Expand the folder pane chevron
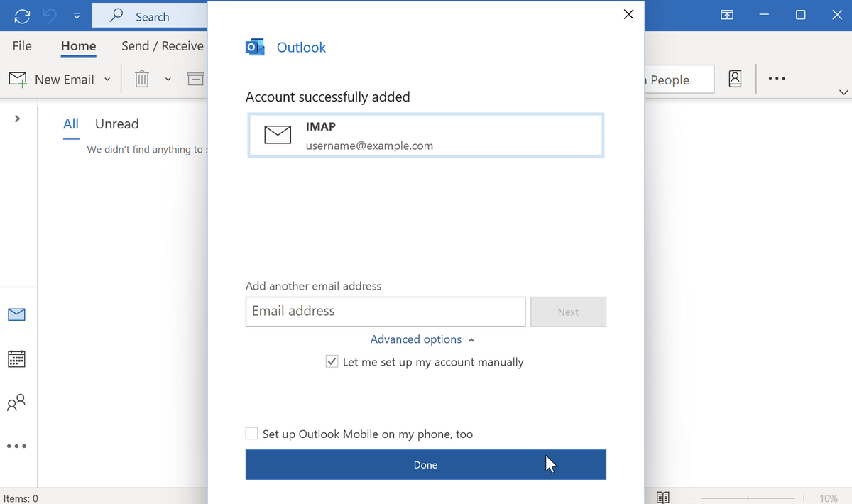The image size is (852, 504). (17, 119)
